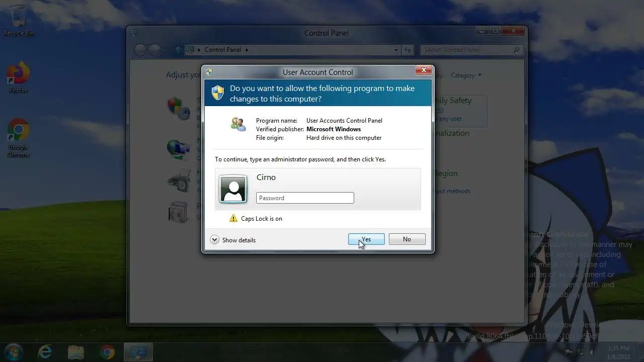The image size is (644, 362).
Task: Select the Firefox desktop shortcut
Action: (x=19, y=77)
